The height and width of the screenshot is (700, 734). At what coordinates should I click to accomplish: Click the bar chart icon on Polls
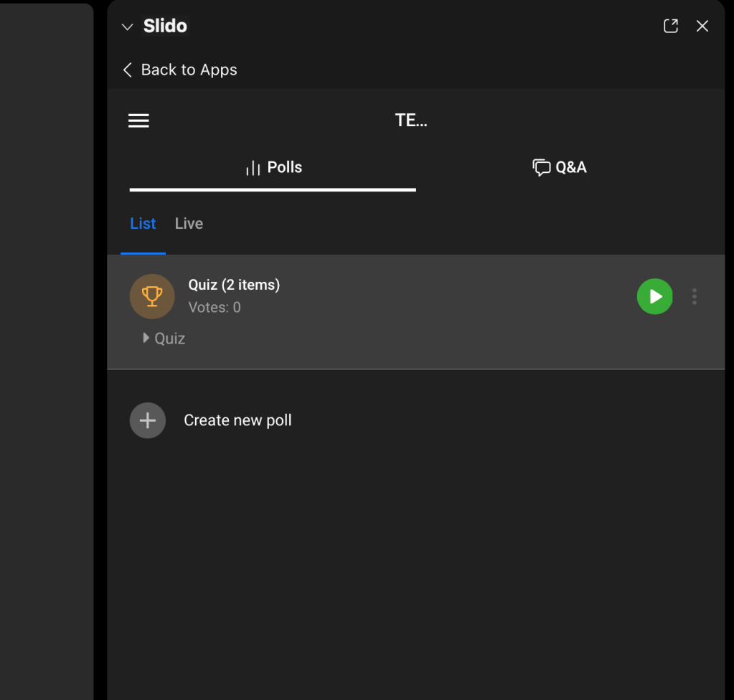coord(253,169)
